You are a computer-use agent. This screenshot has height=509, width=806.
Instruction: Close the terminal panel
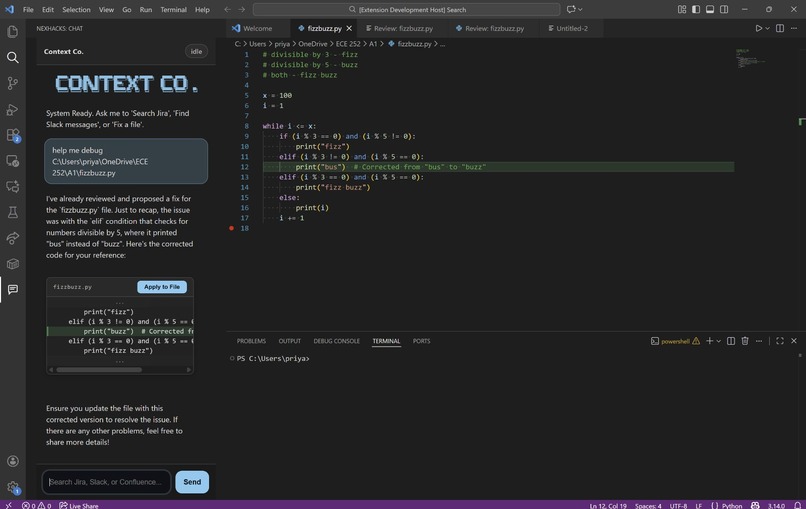pos(794,341)
